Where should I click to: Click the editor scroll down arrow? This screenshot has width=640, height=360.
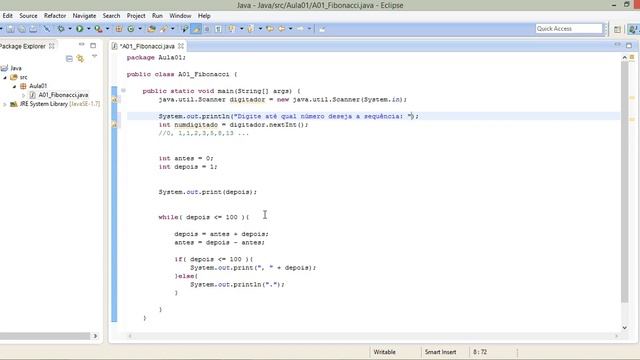click(x=624, y=327)
